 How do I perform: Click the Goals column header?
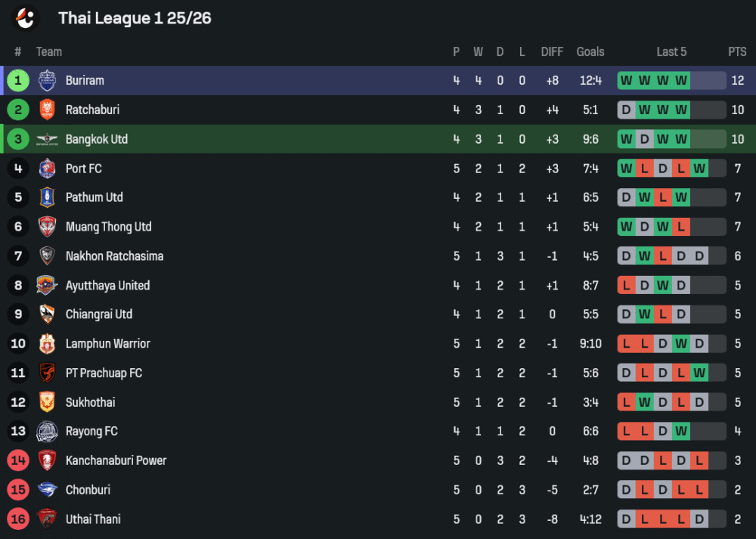tap(590, 52)
